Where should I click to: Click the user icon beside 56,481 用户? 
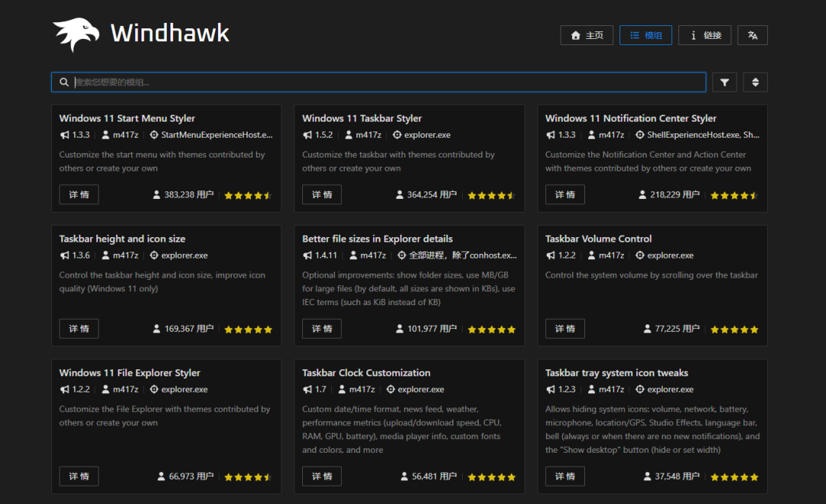pyautogui.click(x=404, y=476)
